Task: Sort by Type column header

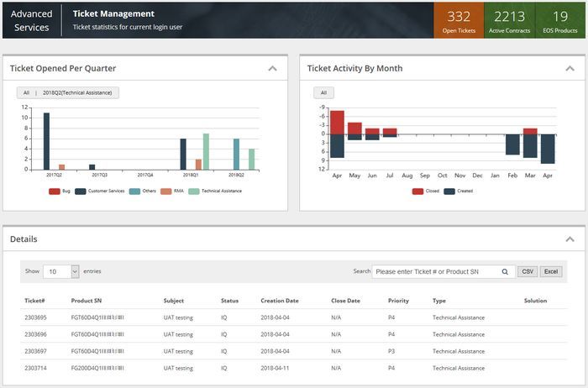Action: point(439,301)
